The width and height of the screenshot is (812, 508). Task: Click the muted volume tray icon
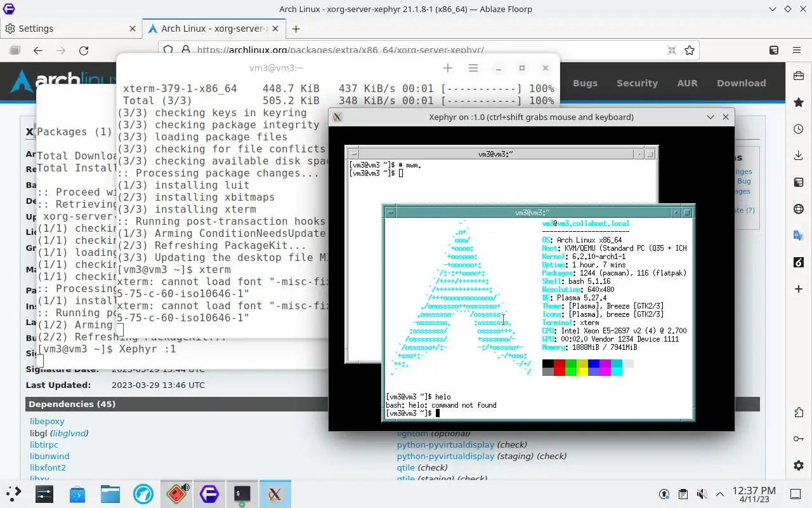702,494
